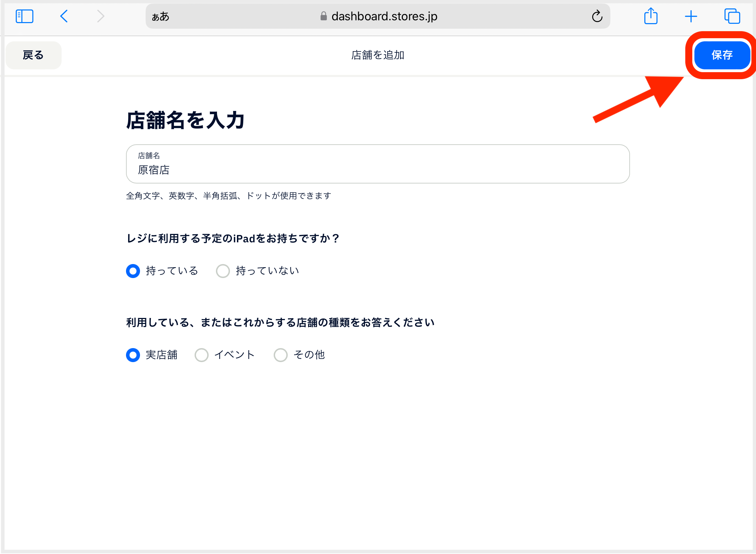Click the blue 保存 button
756x554 pixels.
[722, 55]
